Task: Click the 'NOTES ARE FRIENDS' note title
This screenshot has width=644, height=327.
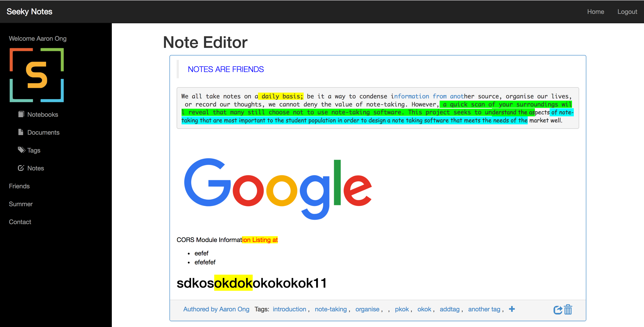Action: pyautogui.click(x=225, y=69)
